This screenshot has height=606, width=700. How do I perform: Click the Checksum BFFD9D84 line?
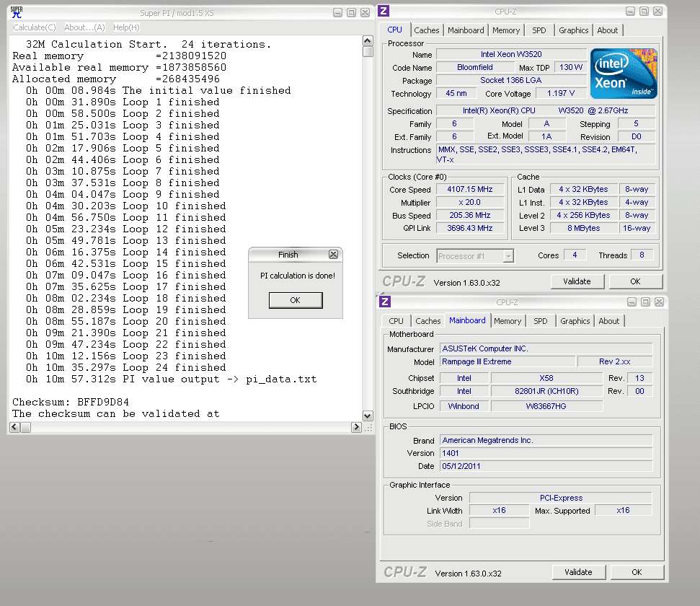pyautogui.click(x=71, y=403)
